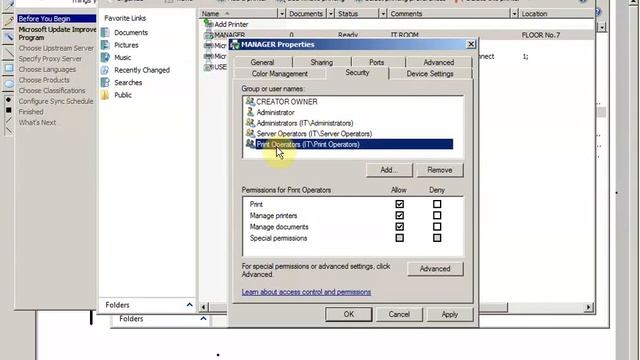Toggle Deny checkbox for Manage documents

pos(437,227)
